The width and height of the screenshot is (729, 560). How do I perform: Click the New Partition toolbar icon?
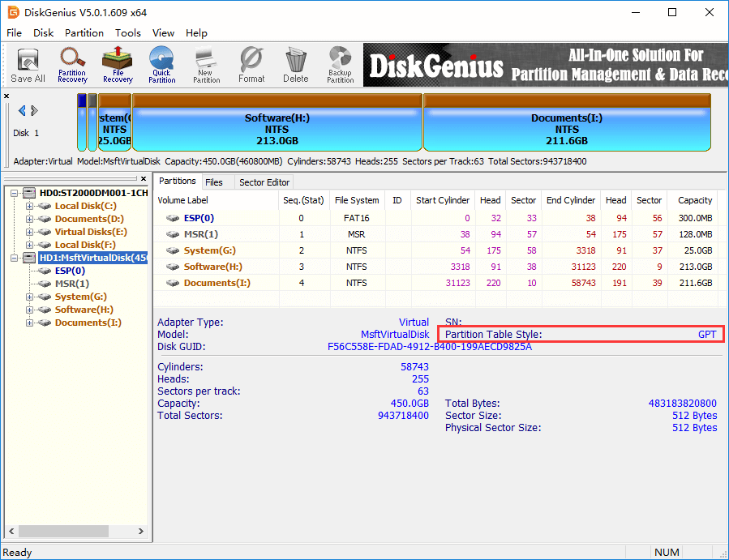(206, 65)
